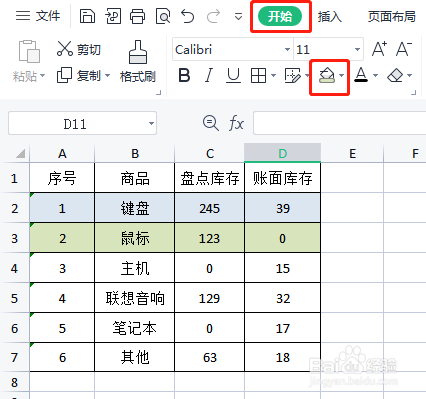Click the clear eraser icon
The image size is (426, 399).
(395, 76)
